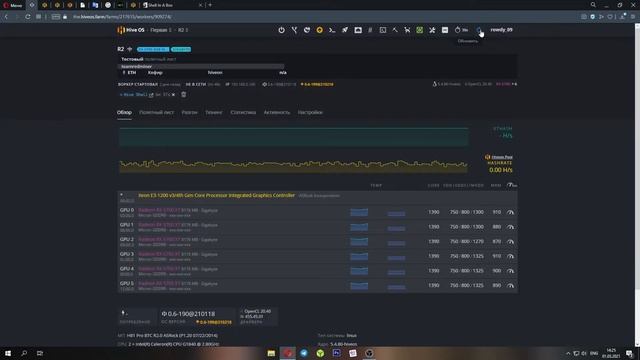Image resolution: width=640 pixels, height=360 pixels.
Task: Open the system tray hidden icons arrow
Action: point(568,353)
